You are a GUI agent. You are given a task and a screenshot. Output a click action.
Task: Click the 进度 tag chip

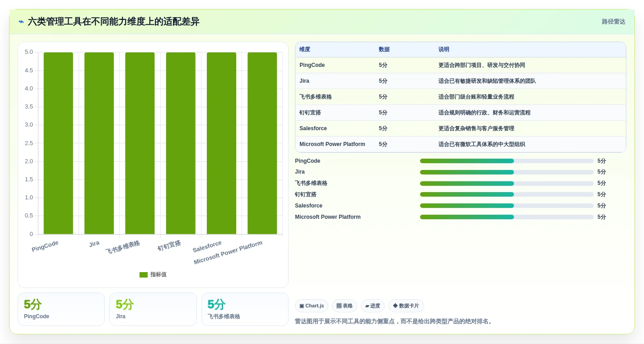click(x=373, y=306)
